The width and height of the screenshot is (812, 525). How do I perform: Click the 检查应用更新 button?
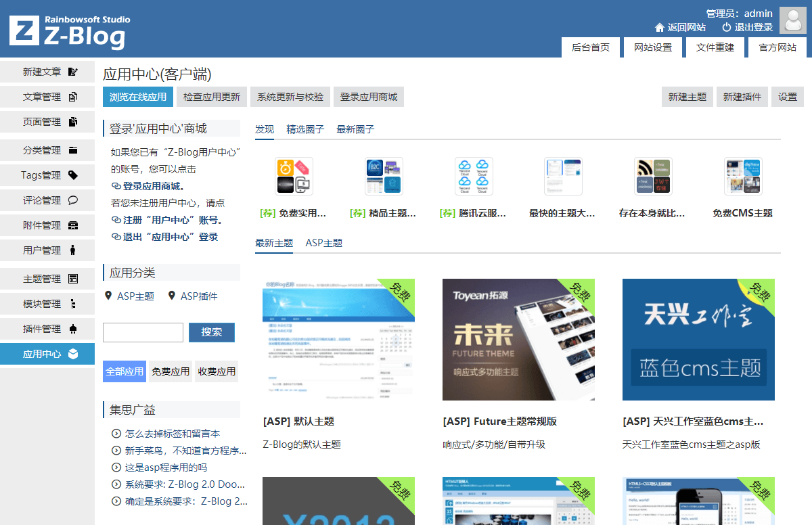coord(212,97)
